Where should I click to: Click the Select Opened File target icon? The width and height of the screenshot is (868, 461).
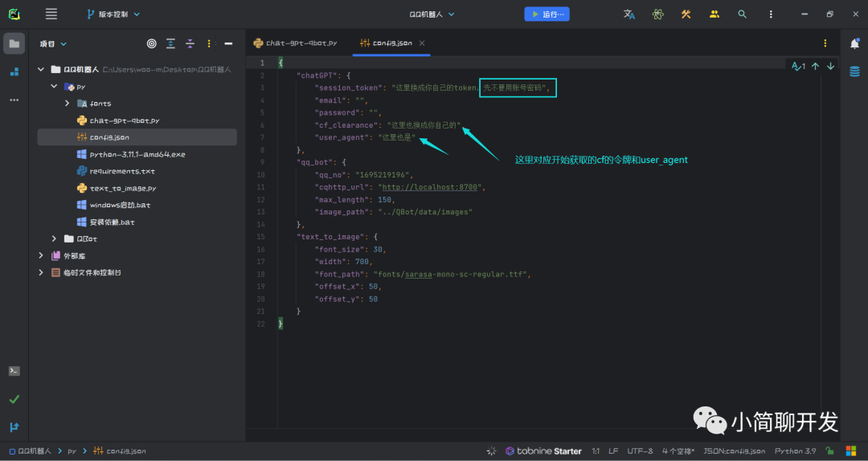pyautogui.click(x=152, y=43)
